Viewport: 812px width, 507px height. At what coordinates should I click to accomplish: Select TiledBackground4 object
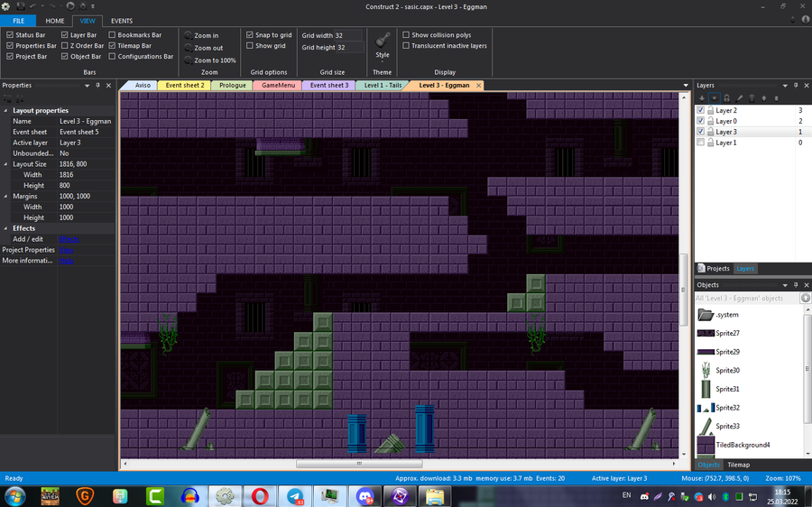[x=734, y=445]
